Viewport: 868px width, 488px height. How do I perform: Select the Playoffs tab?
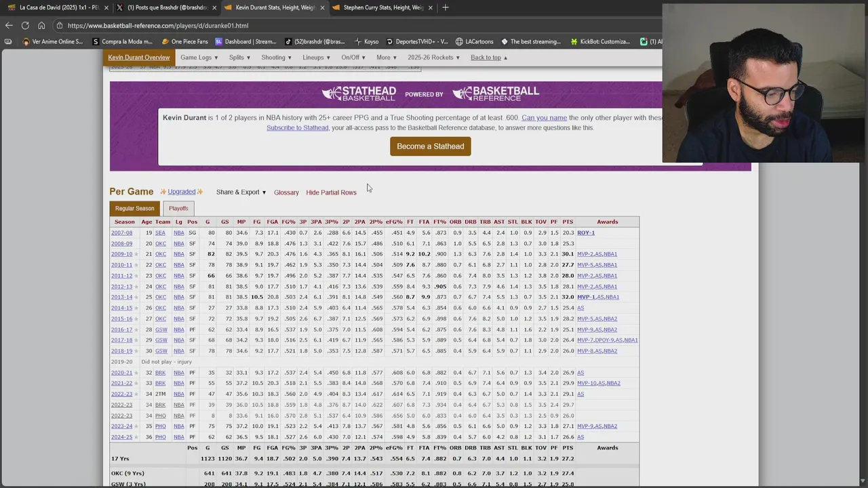pyautogui.click(x=178, y=208)
